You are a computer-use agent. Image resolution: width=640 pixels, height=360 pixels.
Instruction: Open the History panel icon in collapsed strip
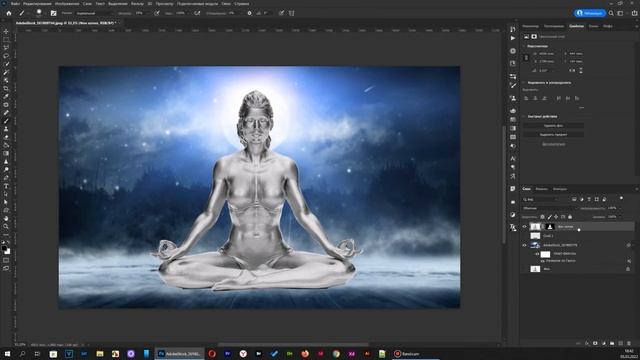(513, 29)
